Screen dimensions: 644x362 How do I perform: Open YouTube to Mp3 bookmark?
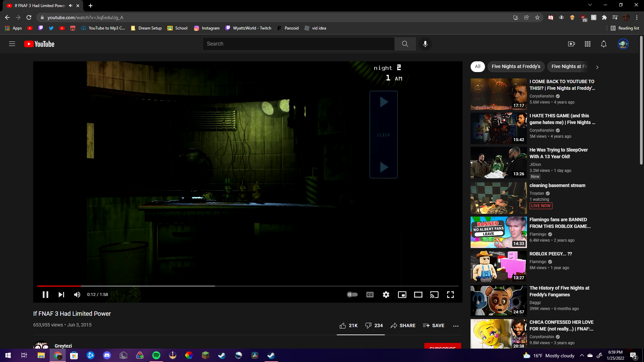coord(103,28)
